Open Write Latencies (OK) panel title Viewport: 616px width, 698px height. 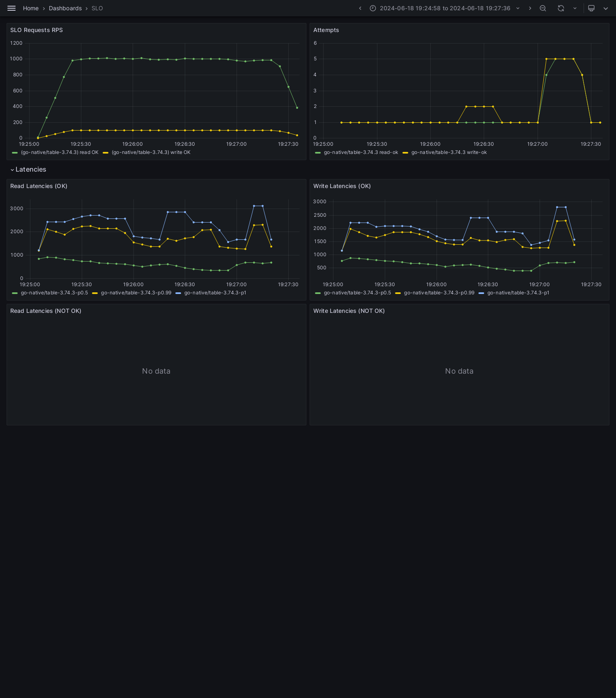(342, 186)
